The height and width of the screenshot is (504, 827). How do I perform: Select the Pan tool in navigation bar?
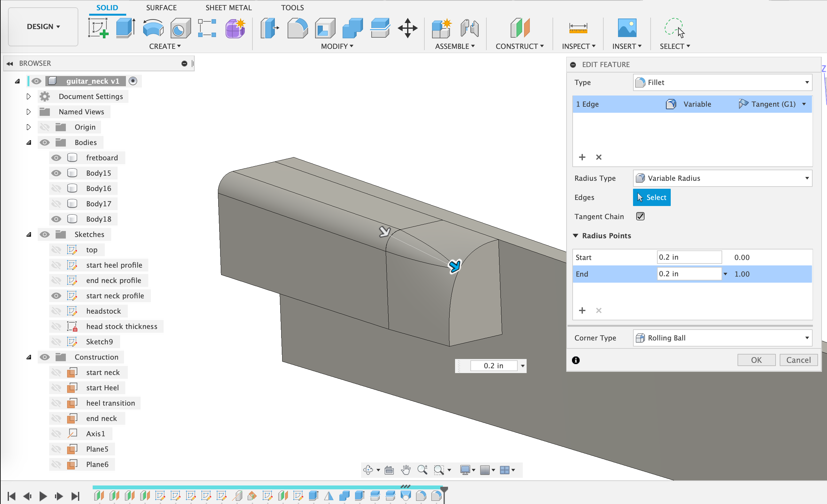coord(406,470)
